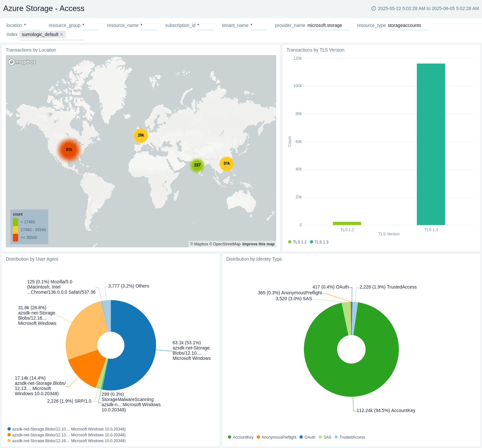Click the '31.8k (26.8%)' user agent label
482x448 pixels.
[37, 315]
